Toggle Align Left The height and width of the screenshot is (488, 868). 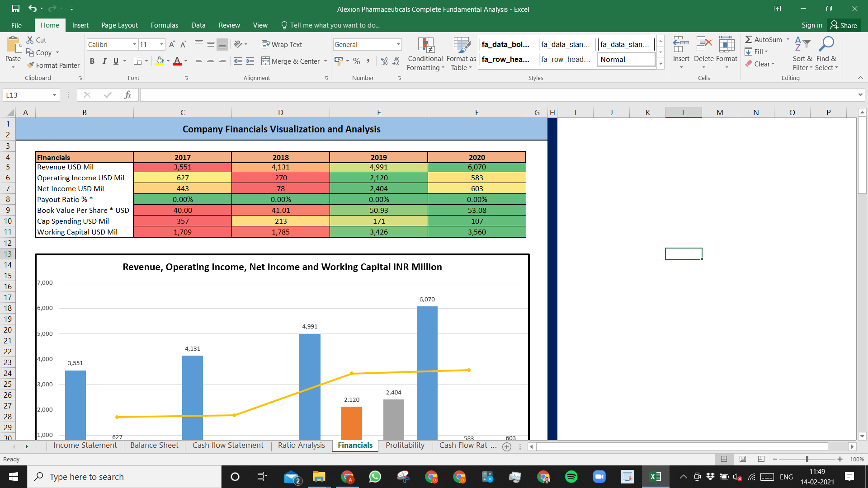pos(199,61)
